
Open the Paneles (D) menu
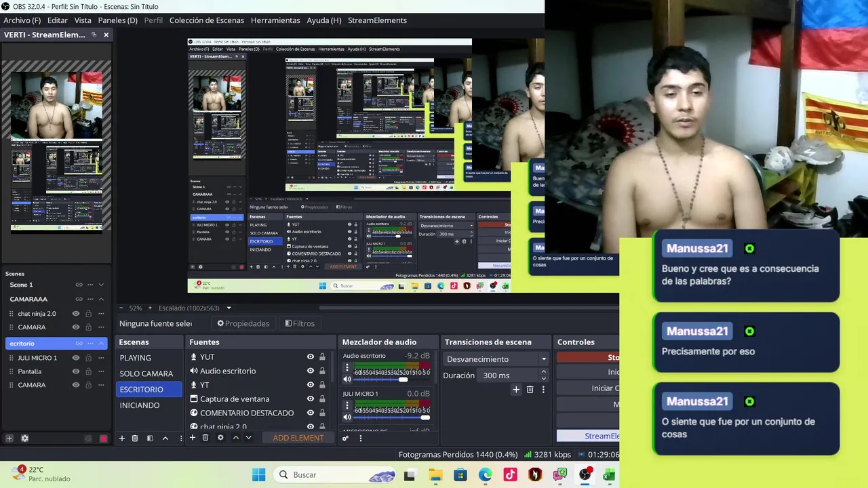click(117, 20)
